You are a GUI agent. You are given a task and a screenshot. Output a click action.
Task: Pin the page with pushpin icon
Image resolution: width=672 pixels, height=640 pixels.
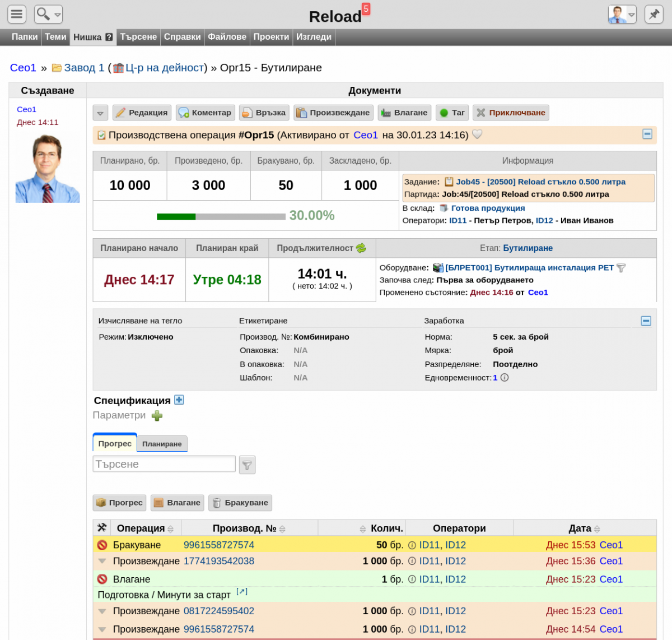point(654,14)
